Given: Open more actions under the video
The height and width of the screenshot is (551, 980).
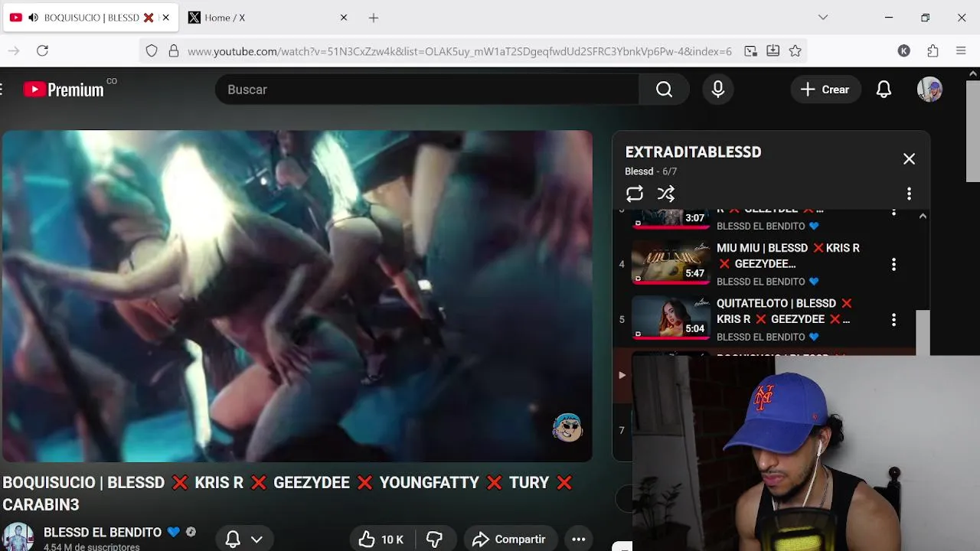Looking at the screenshot, I should click(x=579, y=540).
